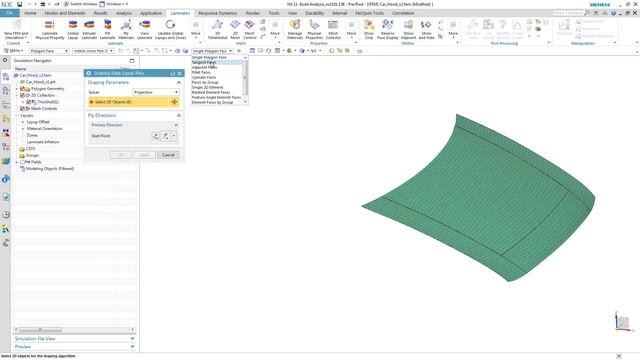This screenshot has width=640, height=360.
Task: Cancel the Draping Data dialog
Action: (x=168, y=155)
